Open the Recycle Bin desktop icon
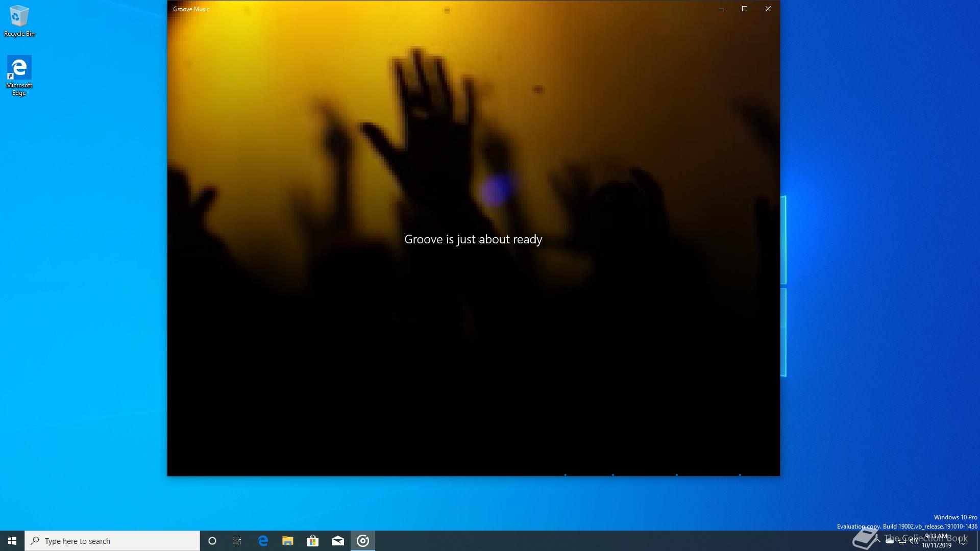This screenshot has width=980, height=551. 19,21
